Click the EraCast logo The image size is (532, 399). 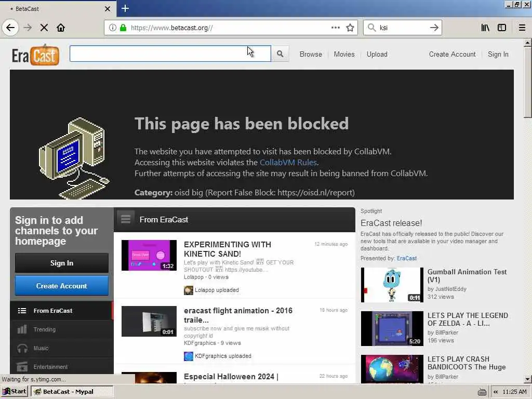pyautogui.click(x=36, y=55)
